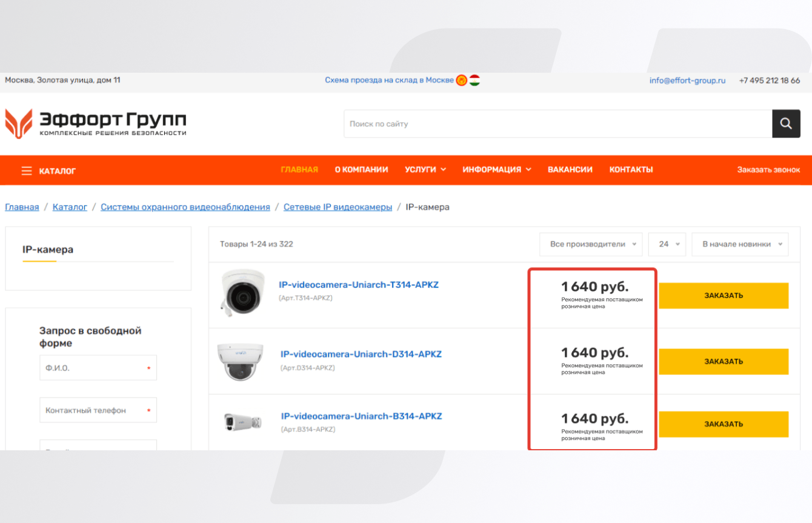812x523 pixels.
Task: Open the IP-videocamera-Uniarch-D314-APKZ product link
Action: coord(361,354)
